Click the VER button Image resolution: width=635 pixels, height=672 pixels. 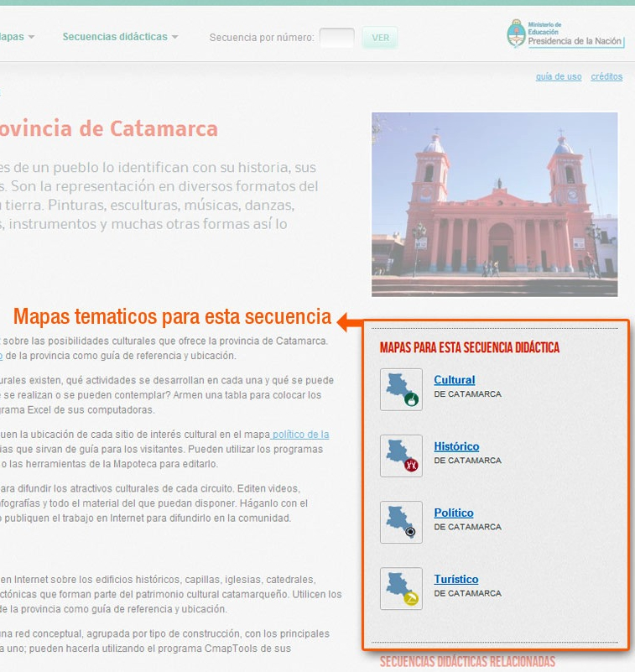380,38
